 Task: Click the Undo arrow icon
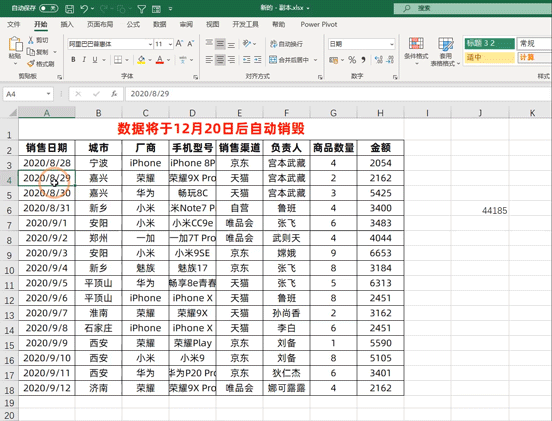pos(84,8)
